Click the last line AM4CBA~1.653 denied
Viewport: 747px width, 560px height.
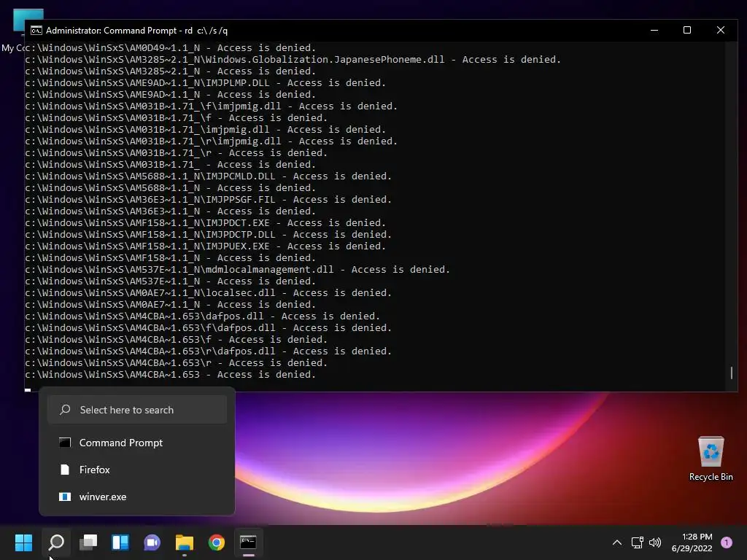170,374
